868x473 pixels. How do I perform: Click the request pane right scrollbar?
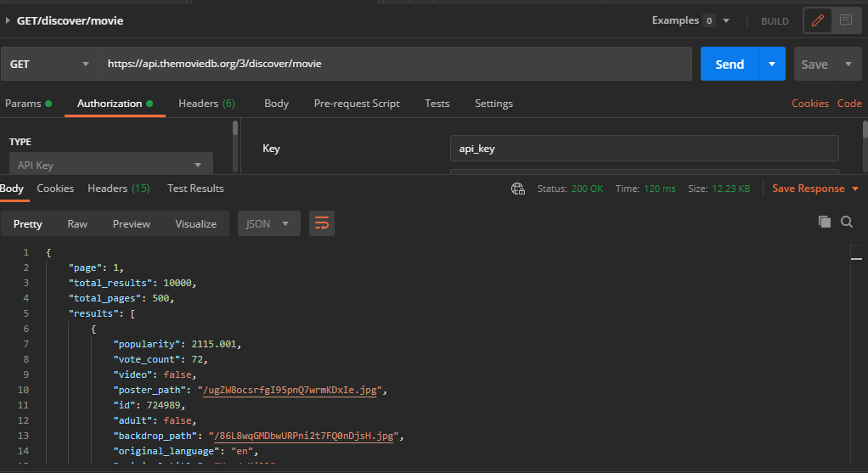click(x=865, y=131)
